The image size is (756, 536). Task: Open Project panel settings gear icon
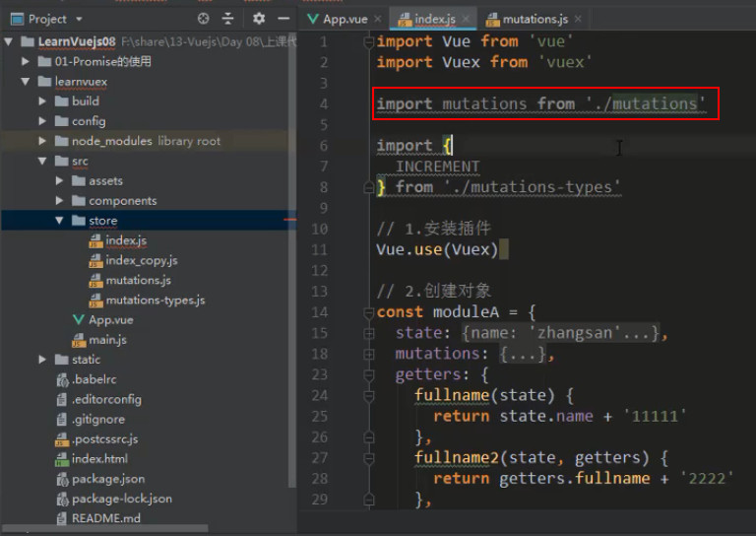click(259, 19)
